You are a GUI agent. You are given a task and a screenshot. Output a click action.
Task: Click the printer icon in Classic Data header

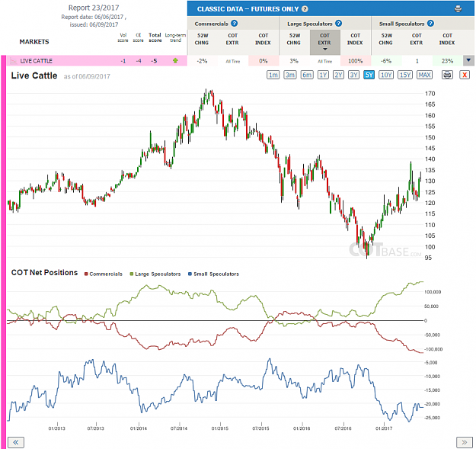(458, 9)
